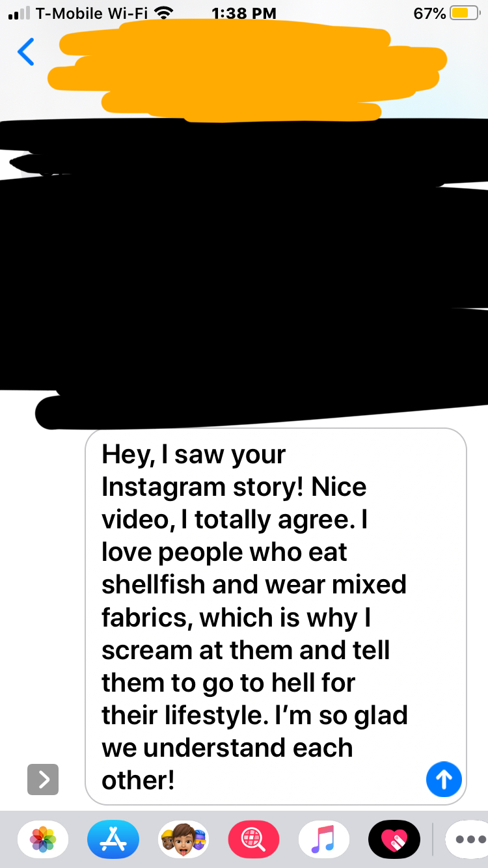Viewport: 488px width, 868px height.
Task: Tap the blue send arrow button
Action: (444, 779)
